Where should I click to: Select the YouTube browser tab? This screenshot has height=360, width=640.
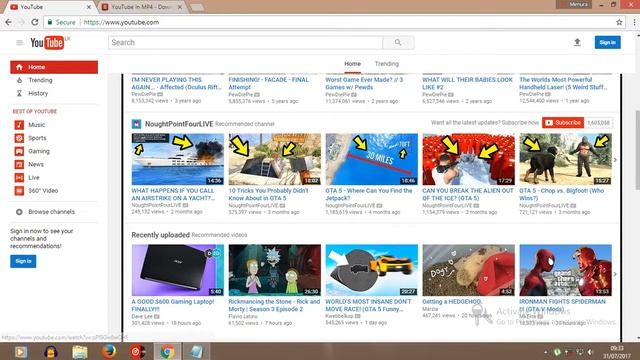pos(51,7)
